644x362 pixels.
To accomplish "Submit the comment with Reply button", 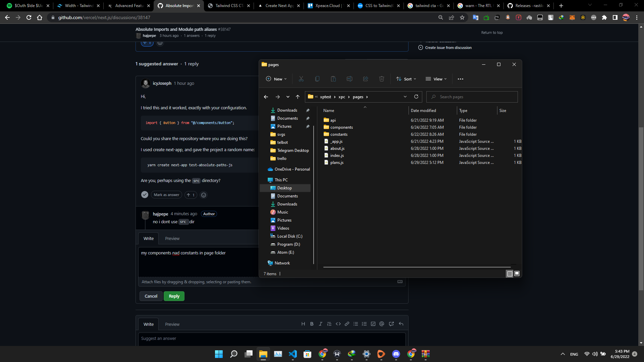I will tap(174, 296).
